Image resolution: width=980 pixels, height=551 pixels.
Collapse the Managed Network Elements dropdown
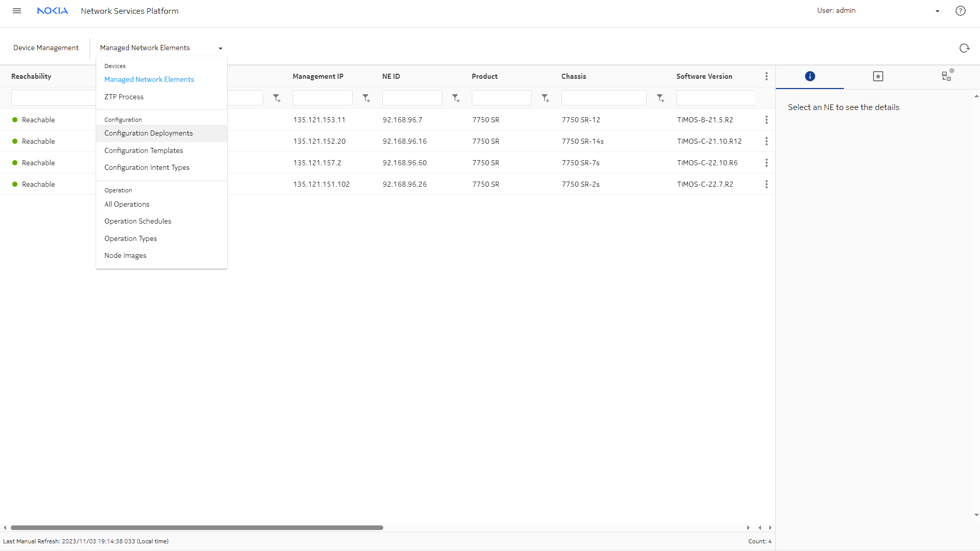click(x=221, y=48)
